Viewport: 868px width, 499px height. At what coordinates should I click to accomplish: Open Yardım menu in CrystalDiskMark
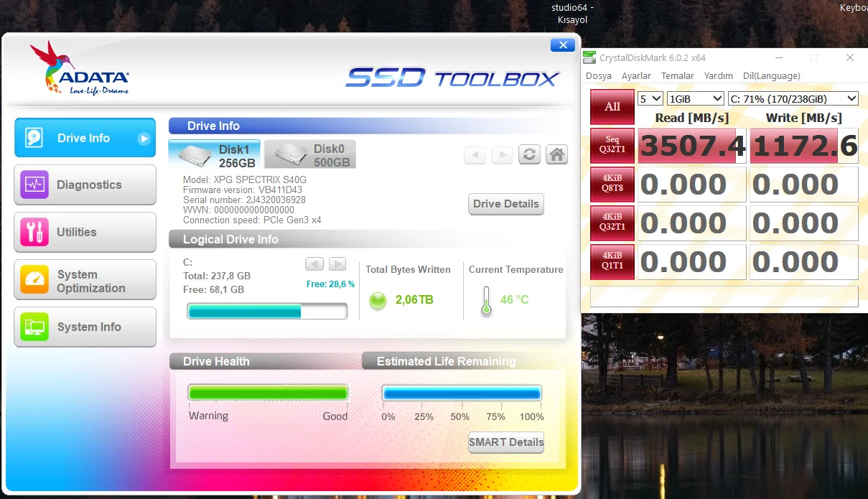tap(718, 76)
